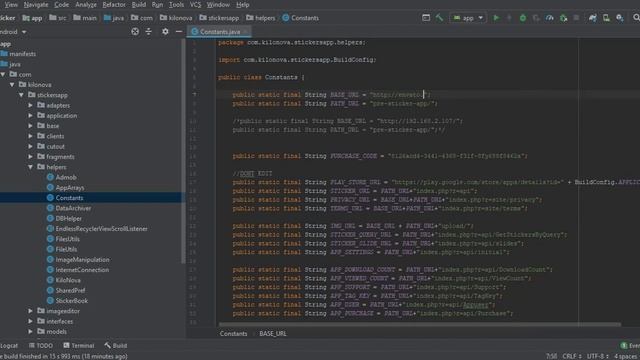Click the Stop square icon in toolbar

pos(576,18)
